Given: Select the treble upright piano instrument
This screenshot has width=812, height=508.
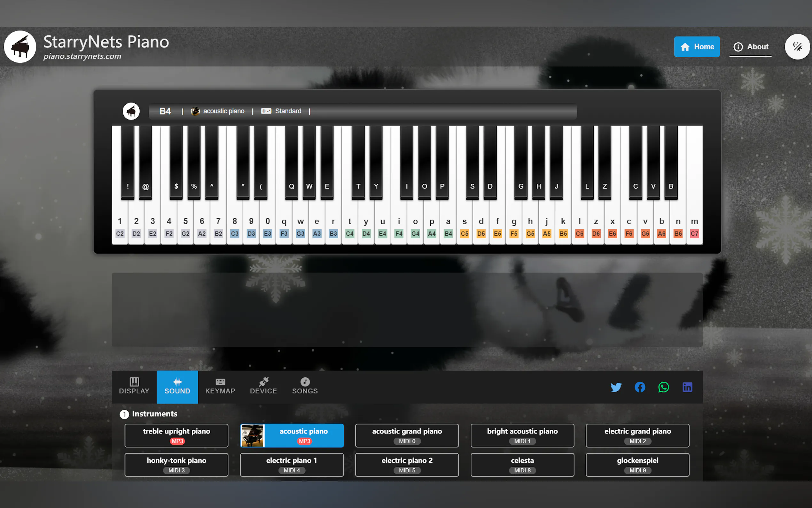Looking at the screenshot, I should (x=176, y=435).
